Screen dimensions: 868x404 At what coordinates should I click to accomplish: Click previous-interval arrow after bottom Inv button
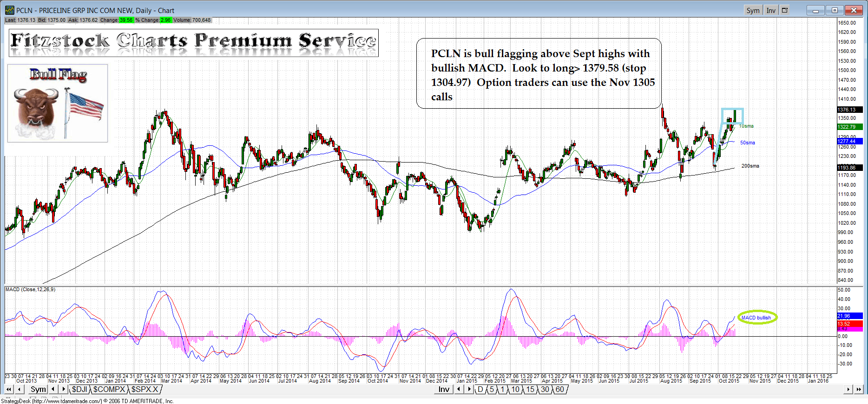pyautogui.click(x=459, y=389)
